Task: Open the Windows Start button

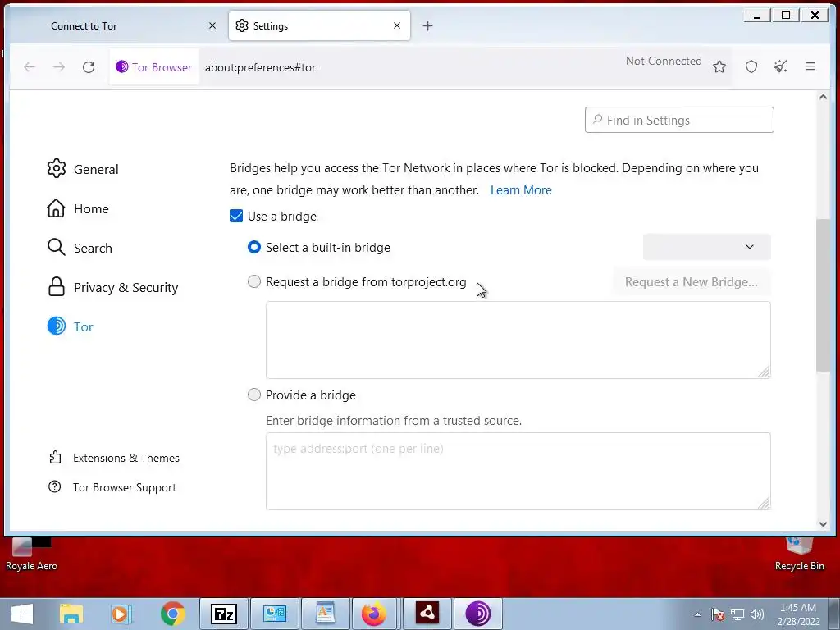Action: (x=22, y=614)
